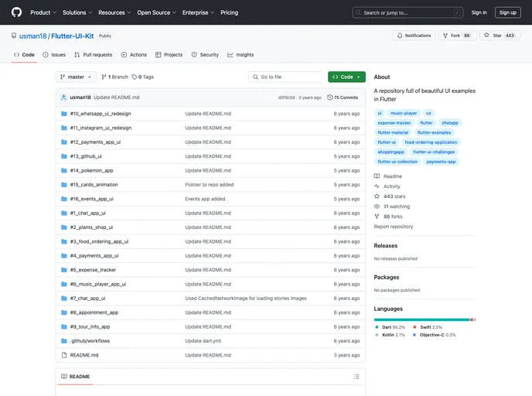532x396 pixels.
Task: Click file icon next to README.md
Action: (x=63, y=355)
